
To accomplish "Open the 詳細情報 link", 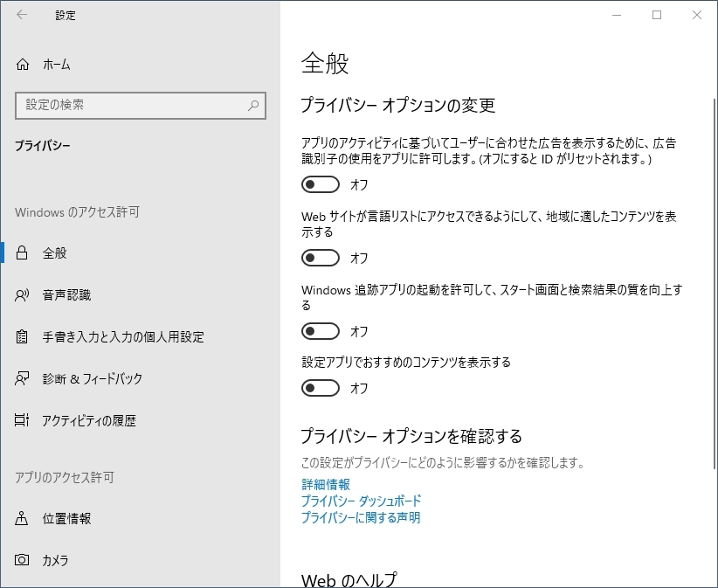I will pos(326,484).
